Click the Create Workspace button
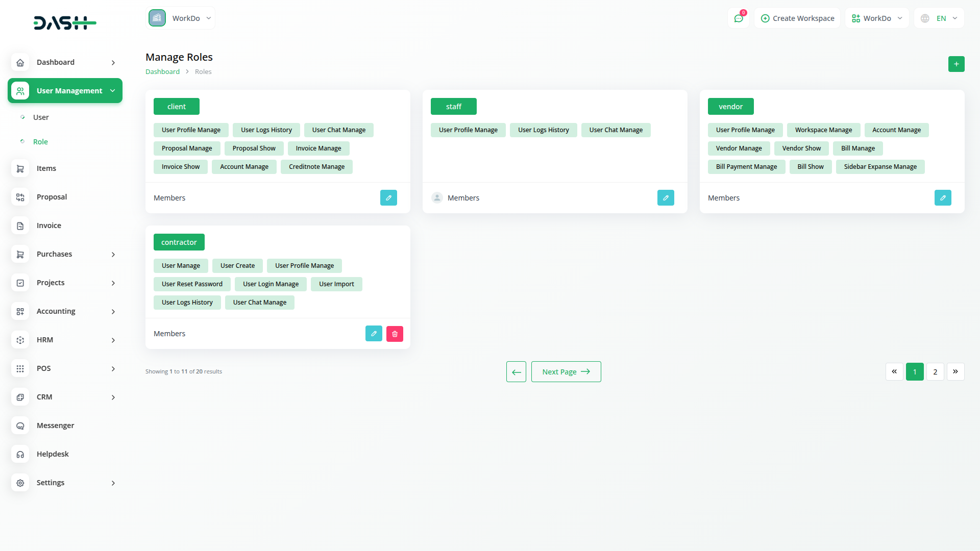980x551 pixels. (797, 18)
